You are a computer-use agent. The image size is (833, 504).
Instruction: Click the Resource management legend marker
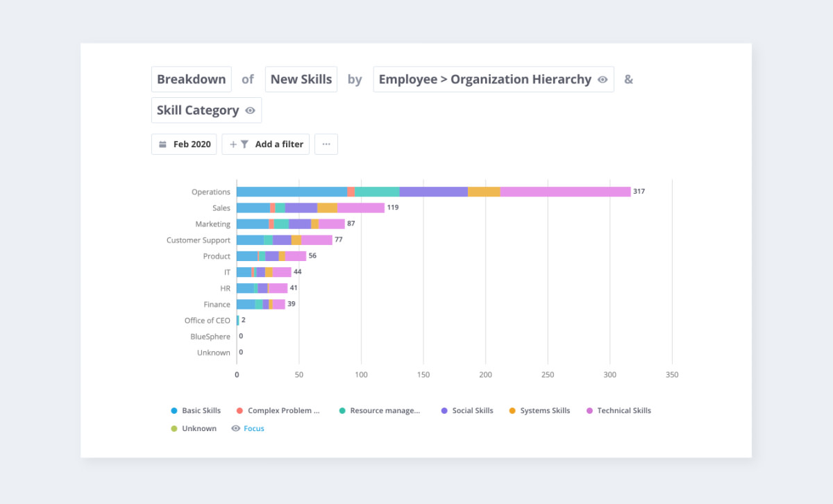pos(342,411)
